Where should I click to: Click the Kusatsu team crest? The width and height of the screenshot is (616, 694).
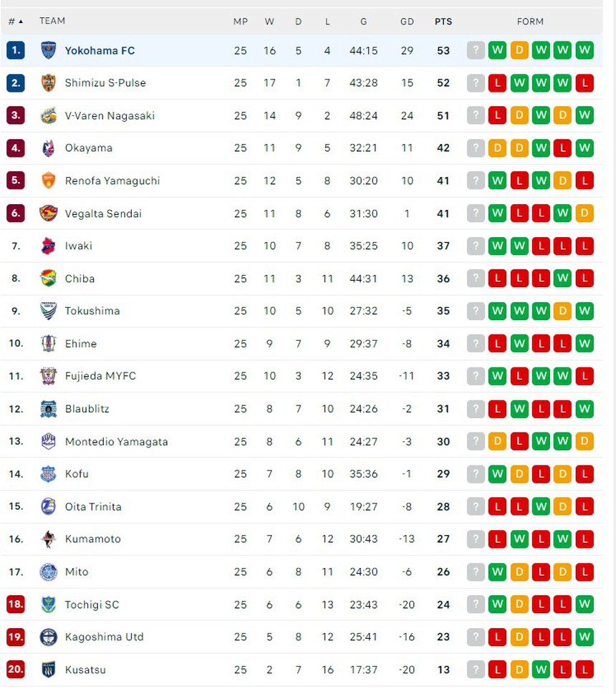click(48, 670)
